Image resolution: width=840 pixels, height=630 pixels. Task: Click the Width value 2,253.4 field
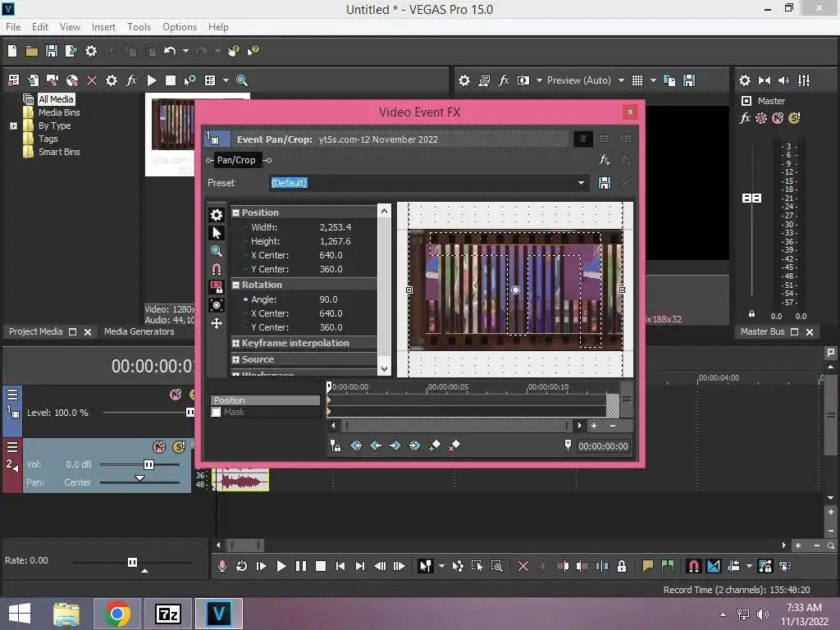pos(336,228)
